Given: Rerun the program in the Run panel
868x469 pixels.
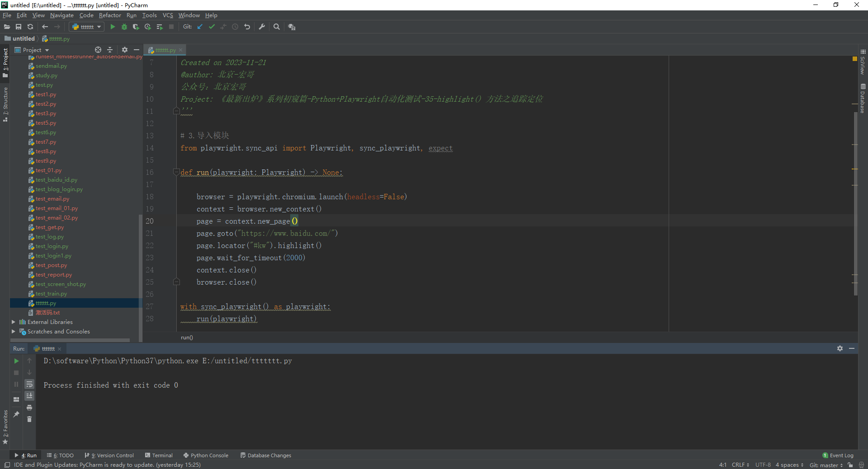Looking at the screenshot, I should point(16,361).
